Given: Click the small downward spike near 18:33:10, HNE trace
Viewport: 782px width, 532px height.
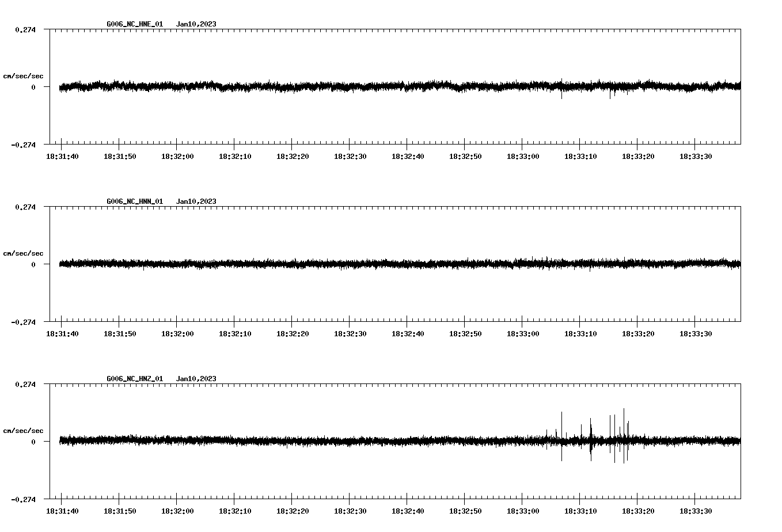Looking at the screenshot, I should 563,95.
